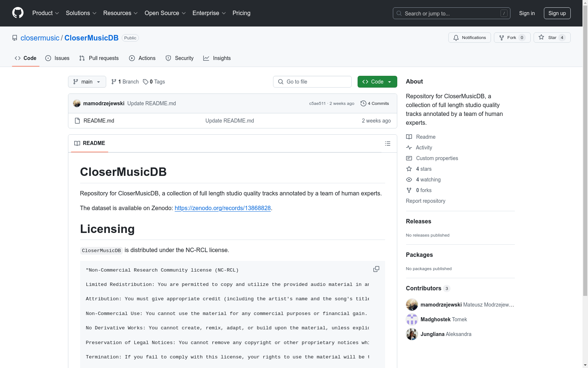
Task: View the 4 watching link
Action: coord(423,180)
